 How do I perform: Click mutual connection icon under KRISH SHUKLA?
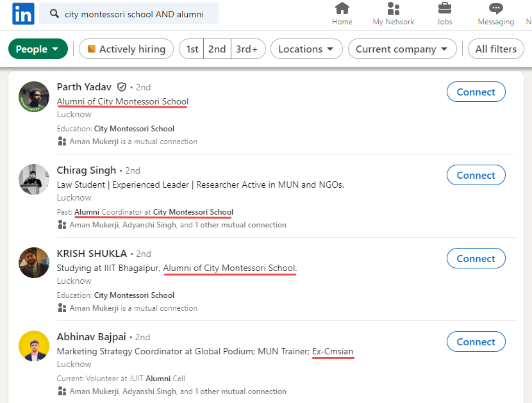[x=62, y=308]
